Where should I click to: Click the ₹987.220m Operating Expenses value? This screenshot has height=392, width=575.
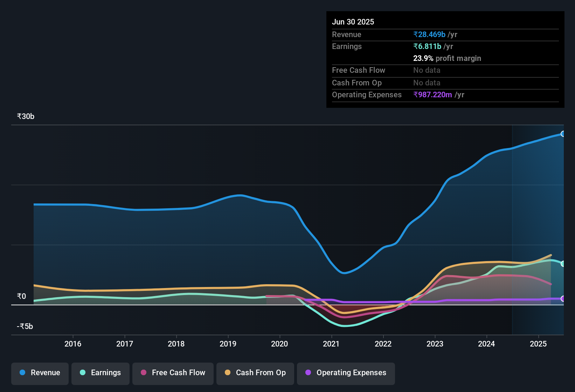point(433,94)
